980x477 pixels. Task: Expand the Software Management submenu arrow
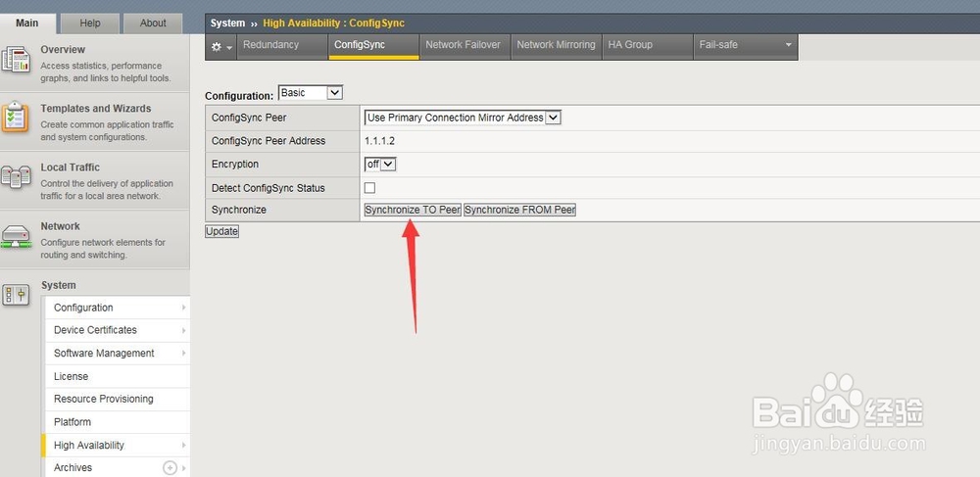coord(184,354)
